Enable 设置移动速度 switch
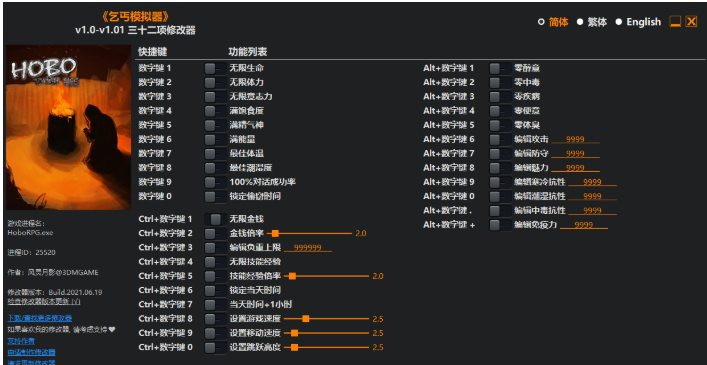 tap(215, 333)
